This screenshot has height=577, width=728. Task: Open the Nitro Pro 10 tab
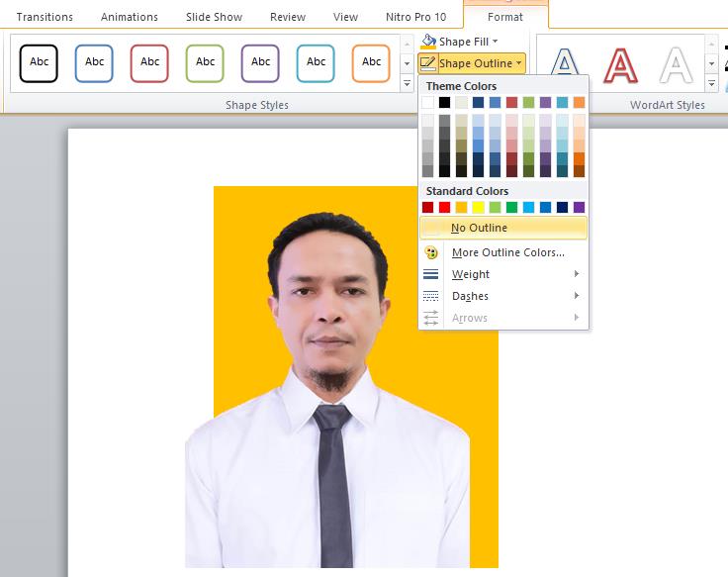[415, 17]
